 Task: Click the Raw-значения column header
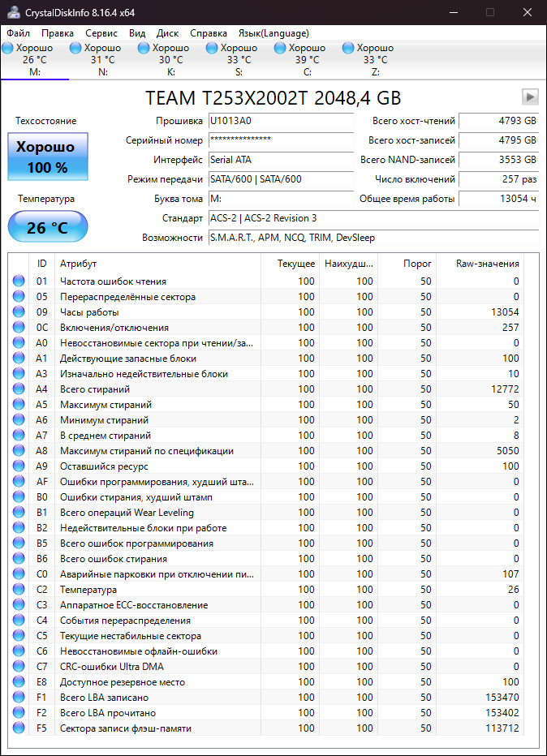[480, 264]
